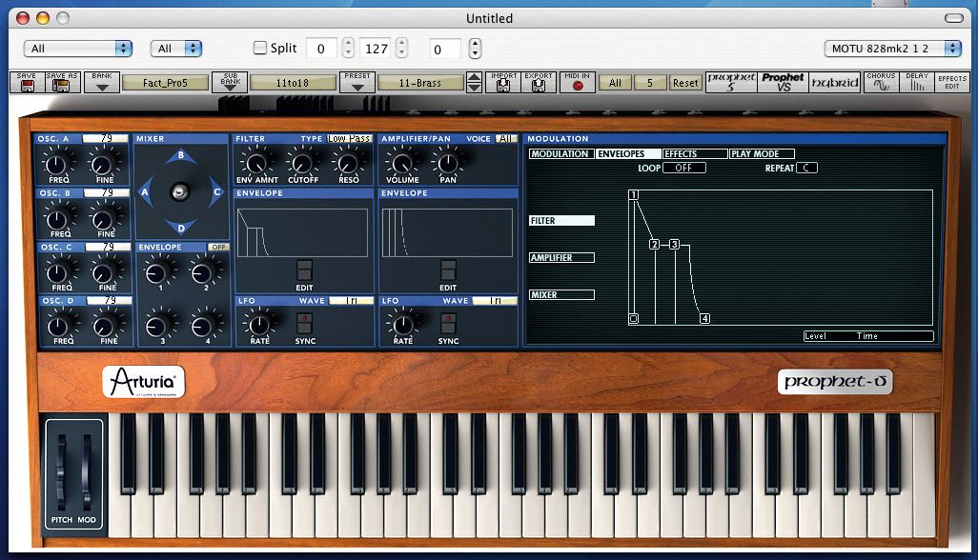This screenshot has height=560, width=978.
Task: Click the amplifier Volume knob
Action: 401,164
